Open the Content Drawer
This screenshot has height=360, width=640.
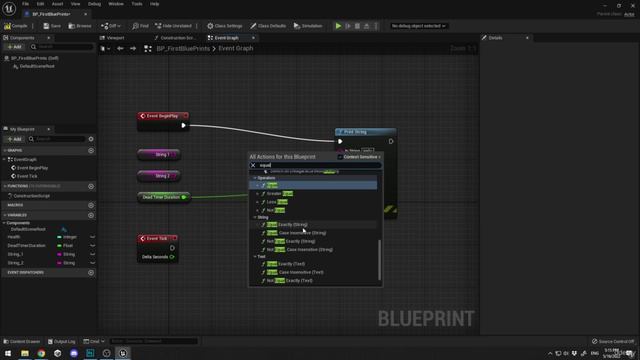pyautogui.click(x=22, y=341)
